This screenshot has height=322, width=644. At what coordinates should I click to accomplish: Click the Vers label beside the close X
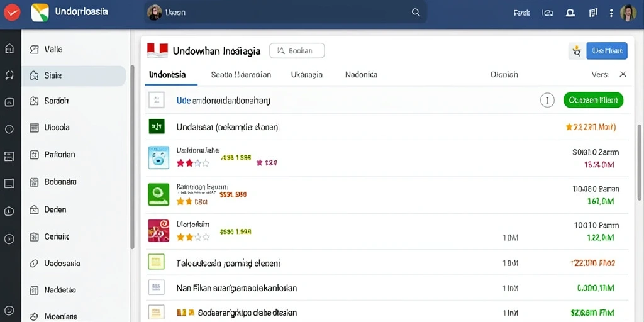600,75
